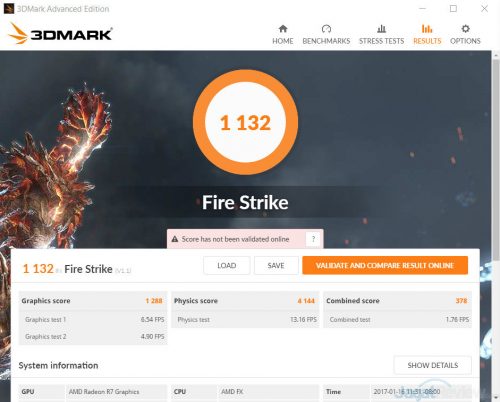
Task: Switch to the STRESS TESTS tab
Action: (x=381, y=41)
